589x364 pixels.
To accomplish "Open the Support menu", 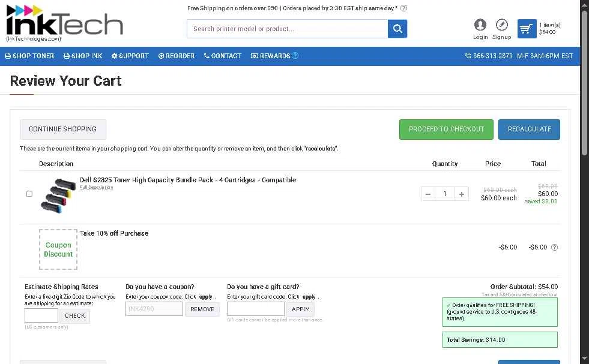I will (130, 56).
